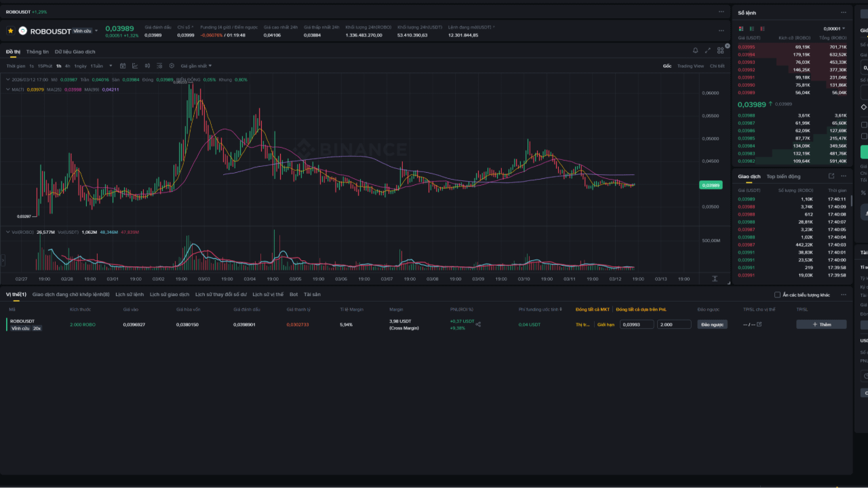Screen dimensions: 868x488
Task: Open the chart date range calendar
Action: 123,66
